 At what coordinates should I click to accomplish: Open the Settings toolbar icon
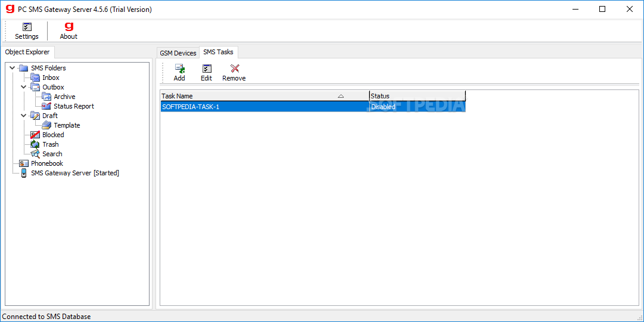pos(27,27)
